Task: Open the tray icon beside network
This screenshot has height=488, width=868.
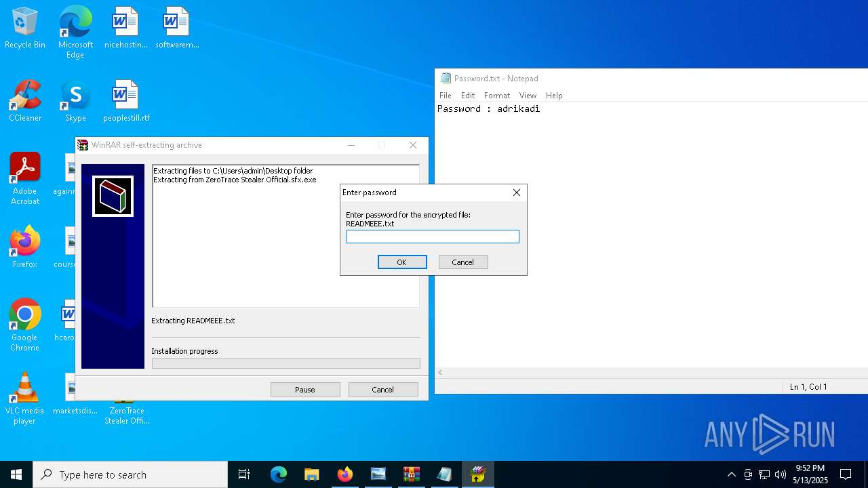Action: [x=748, y=474]
